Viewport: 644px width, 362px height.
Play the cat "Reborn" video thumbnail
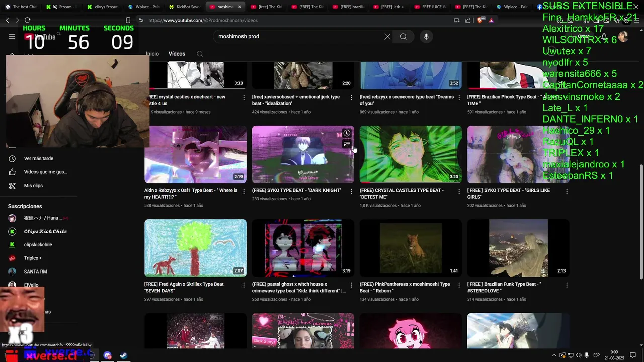[411, 248]
